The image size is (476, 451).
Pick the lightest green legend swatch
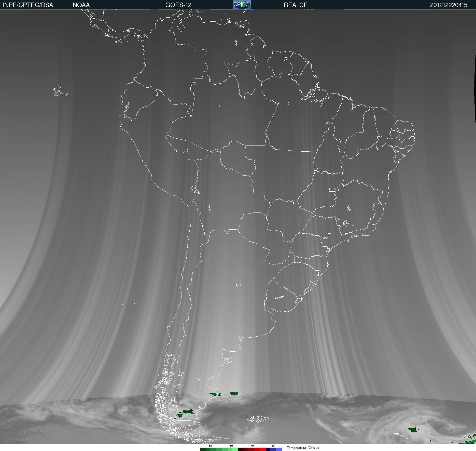point(235,449)
